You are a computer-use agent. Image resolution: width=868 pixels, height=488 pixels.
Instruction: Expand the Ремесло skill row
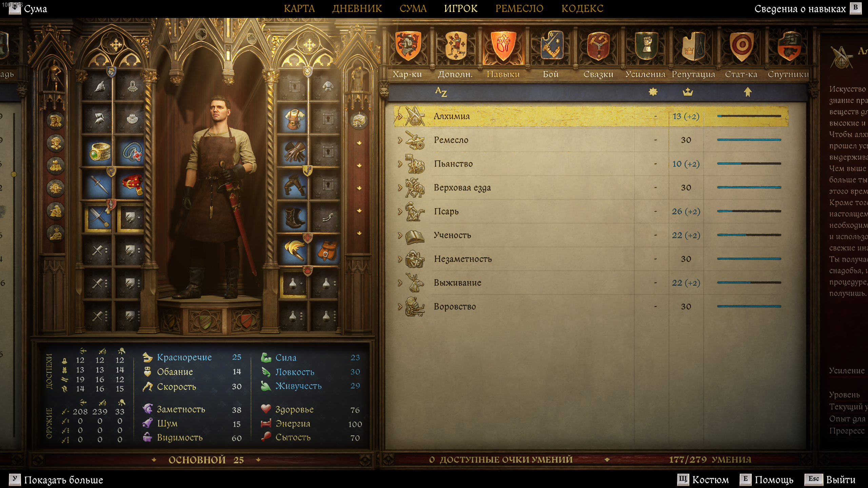coord(400,140)
